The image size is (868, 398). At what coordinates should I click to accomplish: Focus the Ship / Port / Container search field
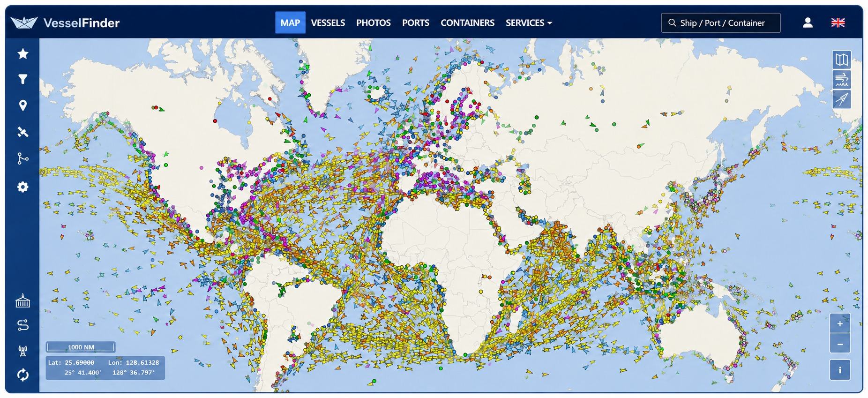tap(721, 23)
